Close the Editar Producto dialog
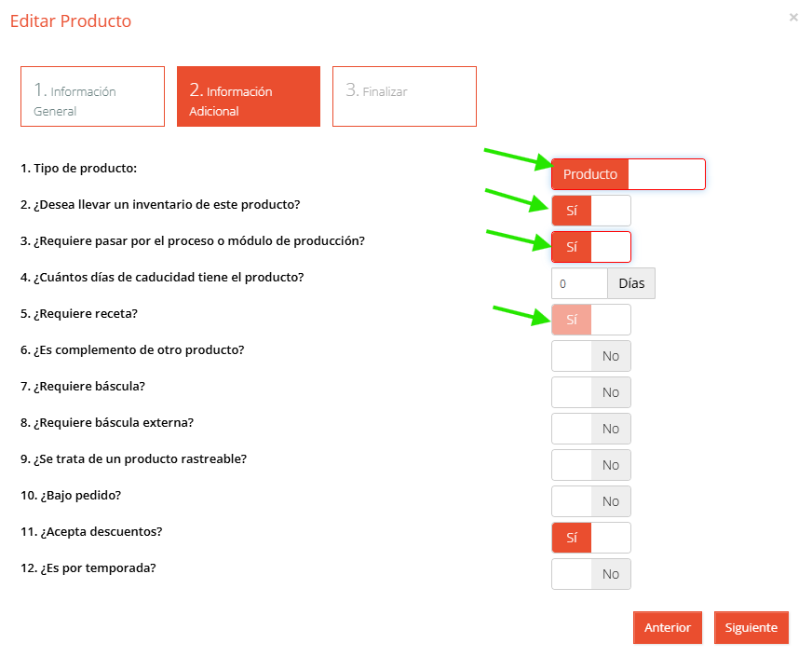812x670 pixels. (792, 18)
